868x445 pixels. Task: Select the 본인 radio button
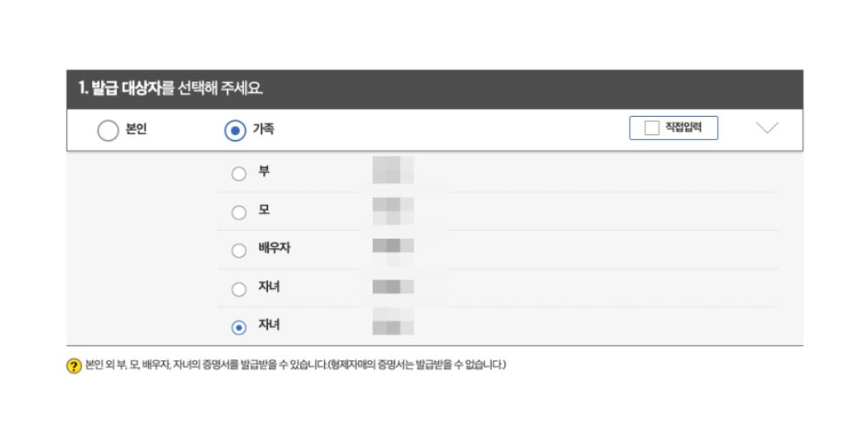coord(108,131)
